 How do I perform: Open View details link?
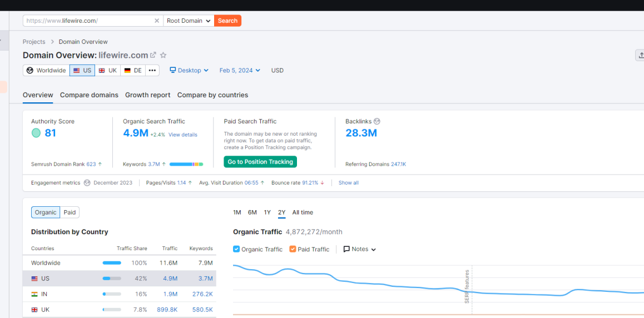pos(183,135)
